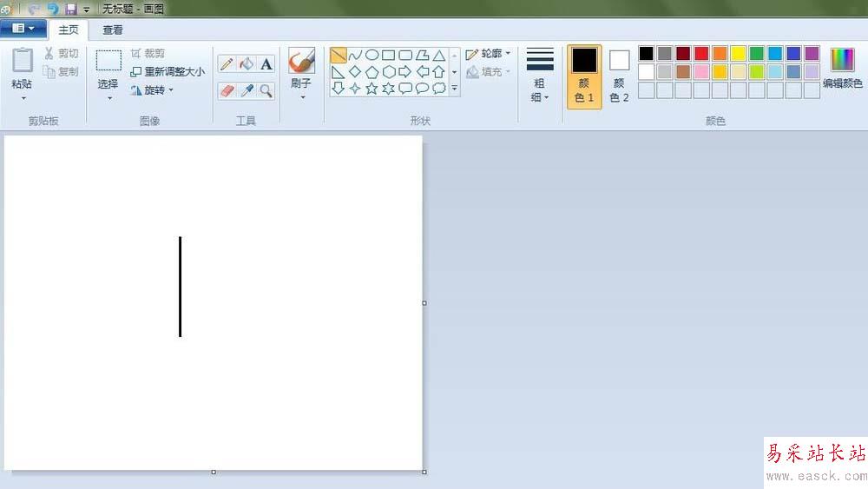Pick the Left arrow shape
Image resolution: width=868 pixels, height=489 pixels.
(423, 71)
